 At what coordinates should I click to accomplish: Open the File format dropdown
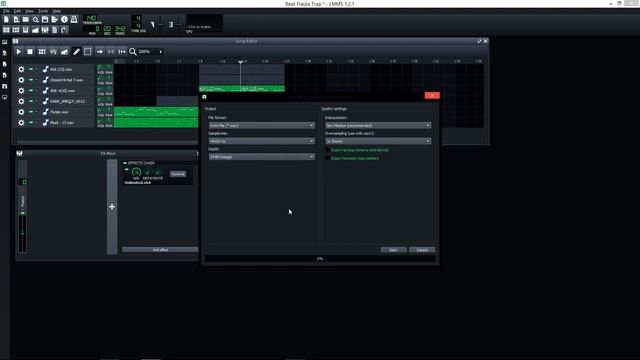pos(262,125)
